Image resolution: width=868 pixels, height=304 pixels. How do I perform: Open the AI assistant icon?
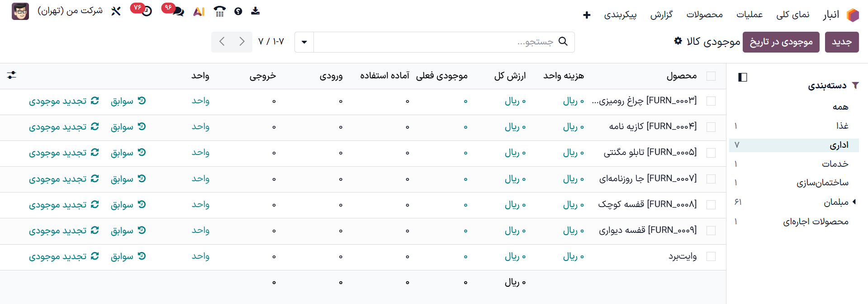click(199, 12)
